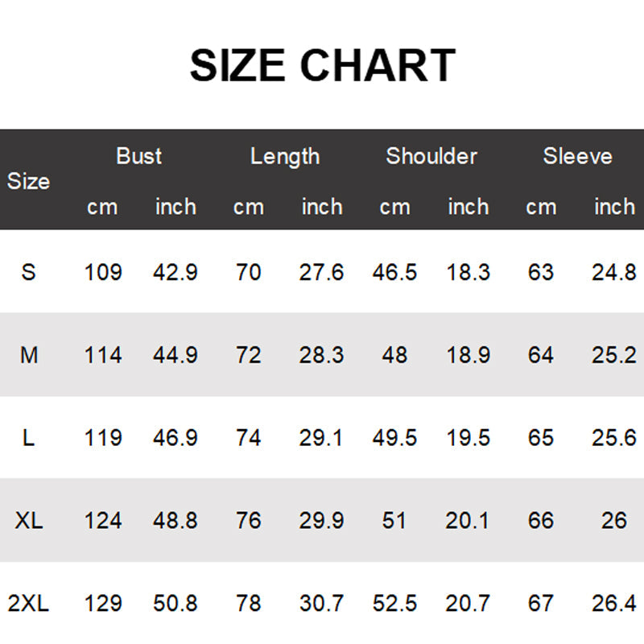Click the Shoulder column header

(x=431, y=156)
